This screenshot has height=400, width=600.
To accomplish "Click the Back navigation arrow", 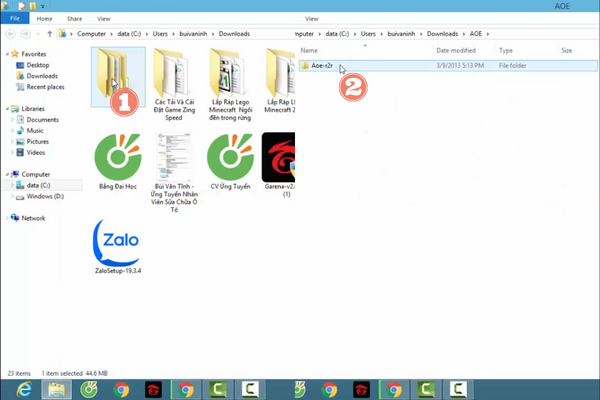I will pyautogui.click(x=10, y=34).
